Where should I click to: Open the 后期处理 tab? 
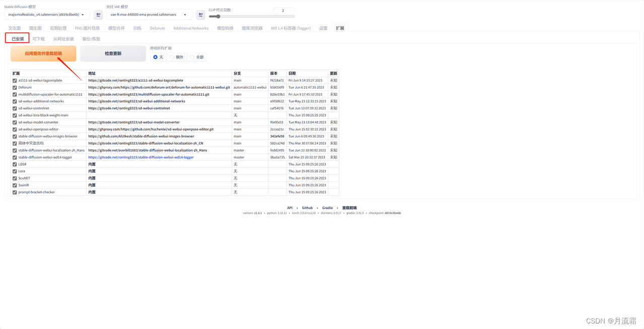tap(58, 28)
